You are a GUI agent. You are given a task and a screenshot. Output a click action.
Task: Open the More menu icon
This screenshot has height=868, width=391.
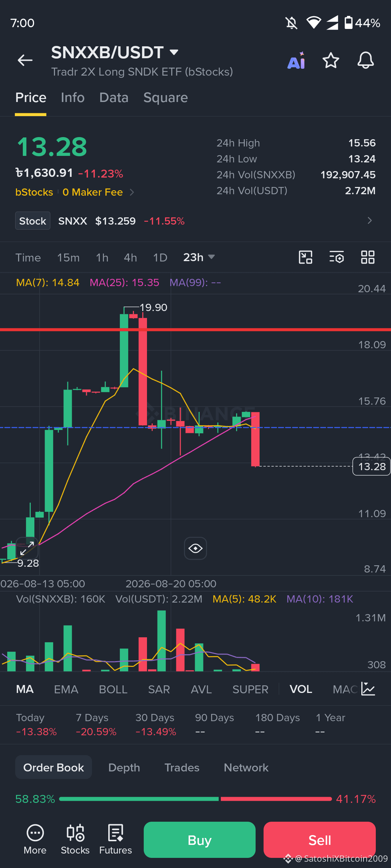(x=35, y=839)
